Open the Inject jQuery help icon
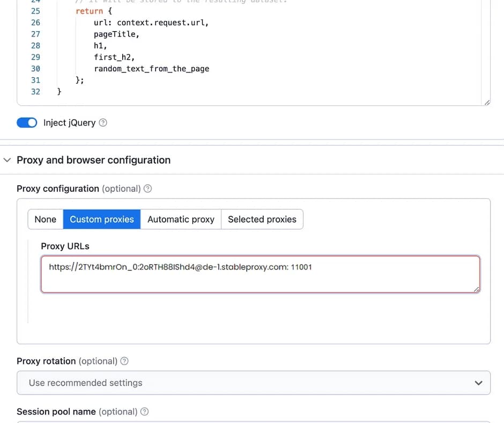The width and height of the screenshot is (504, 423). point(103,122)
